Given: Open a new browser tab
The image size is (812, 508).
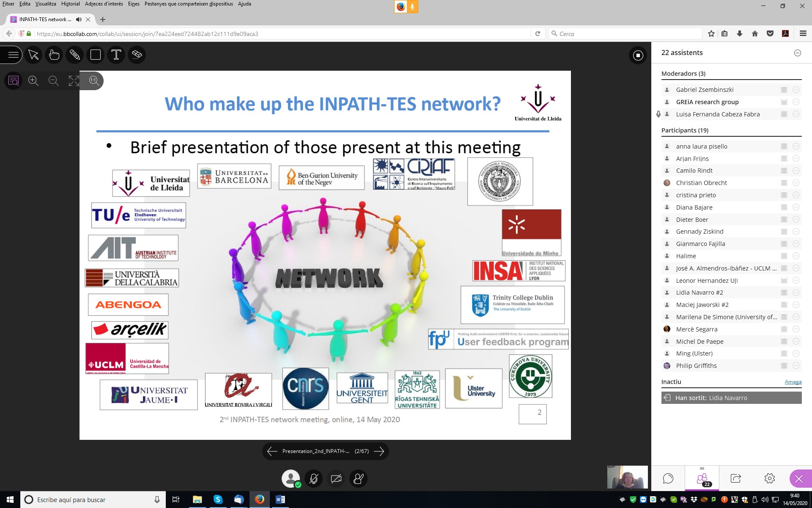Looking at the screenshot, I should click(x=103, y=19).
